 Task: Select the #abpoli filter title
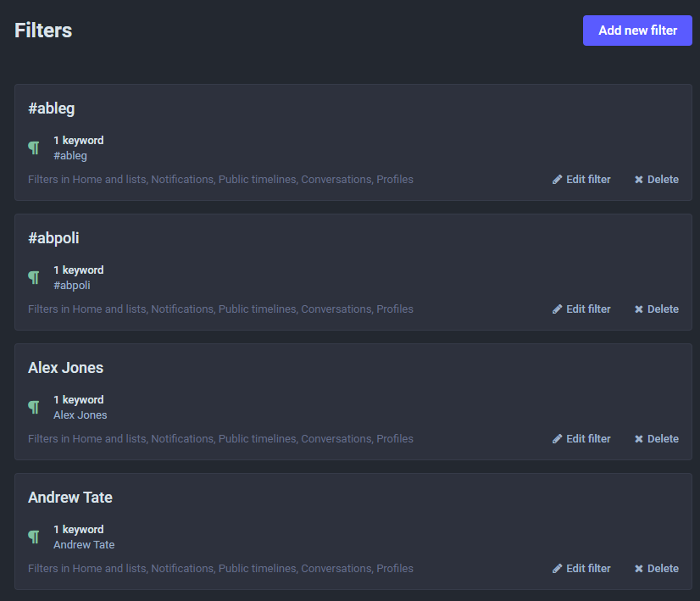coord(53,238)
